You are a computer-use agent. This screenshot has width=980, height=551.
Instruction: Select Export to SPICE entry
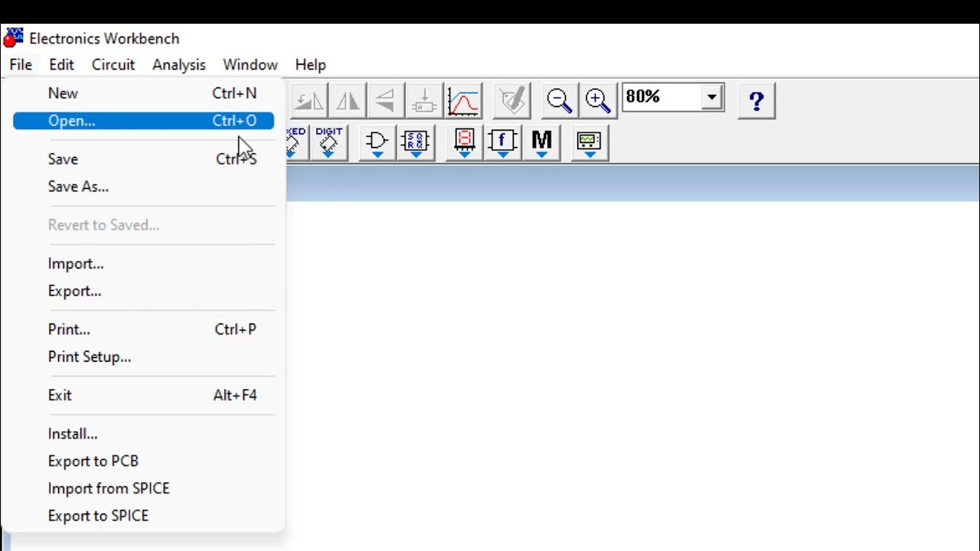143,516
